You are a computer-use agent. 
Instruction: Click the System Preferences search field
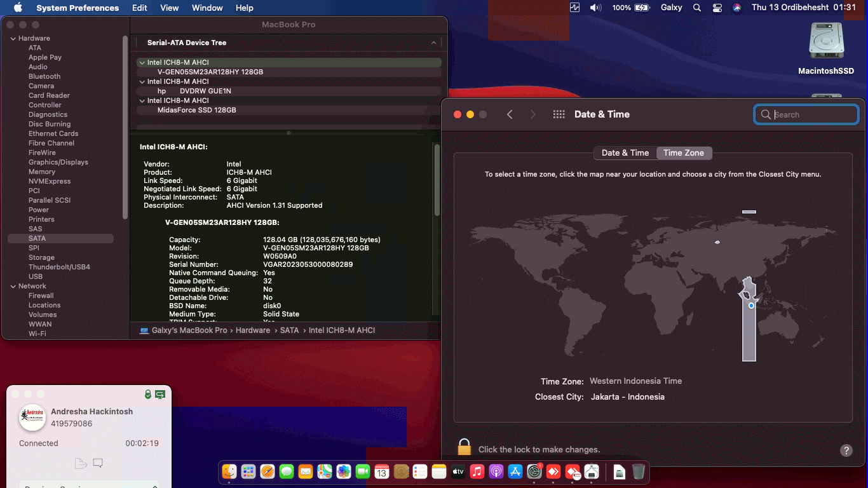tap(806, 114)
